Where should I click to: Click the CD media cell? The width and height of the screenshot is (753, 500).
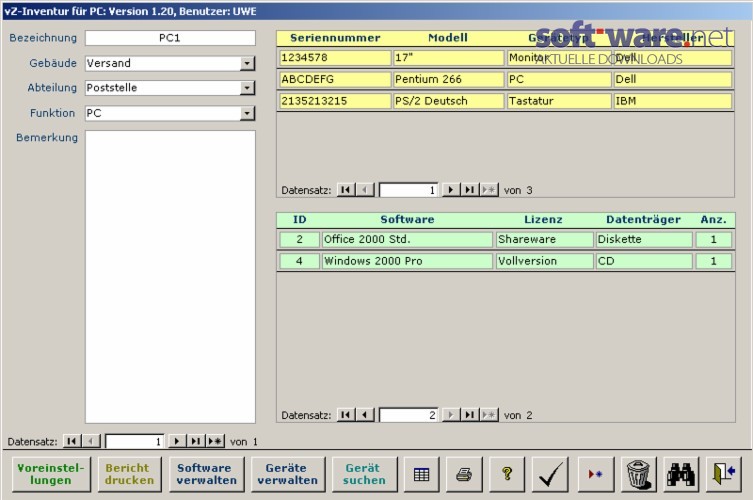[644, 261]
